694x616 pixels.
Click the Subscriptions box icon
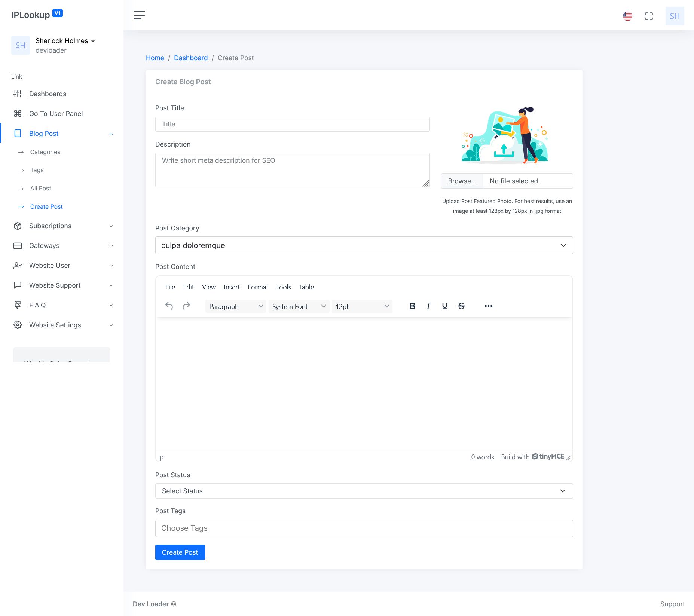(x=18, y=226)
